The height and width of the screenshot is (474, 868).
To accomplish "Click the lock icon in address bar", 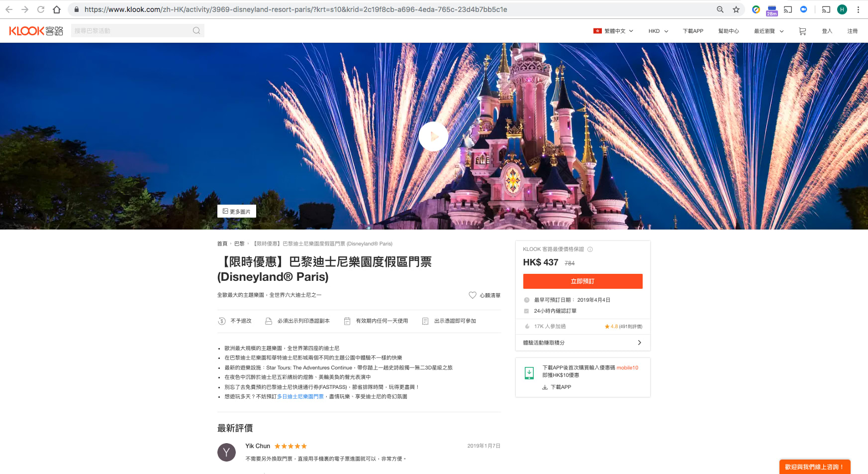I will point(76,9).
